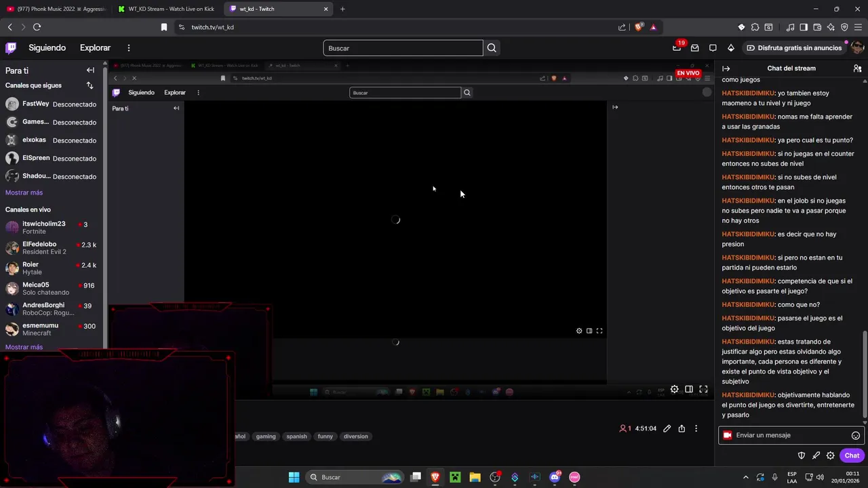Click the sword mod tools icon
Screen dimensions: 868x488
click(816, 455)
